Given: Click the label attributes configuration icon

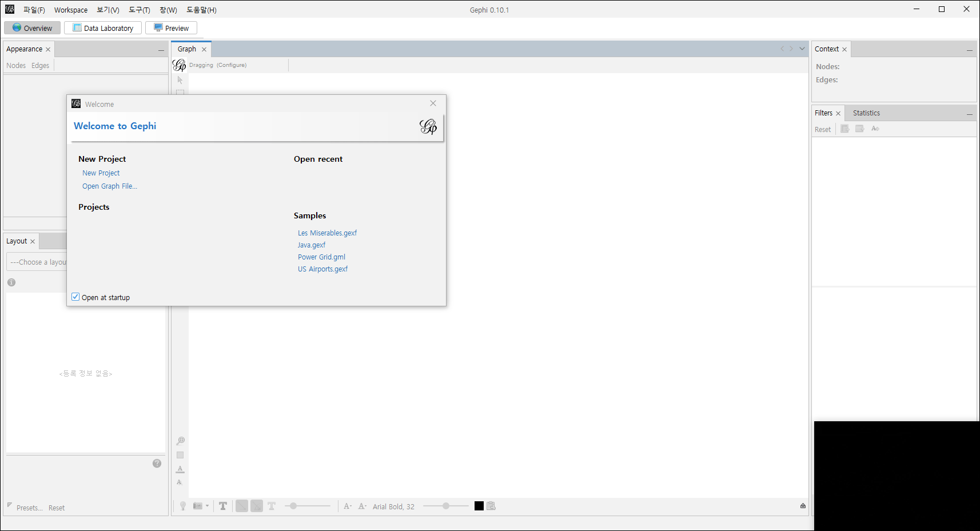Looking at the screenshot, I should point(491,506).
